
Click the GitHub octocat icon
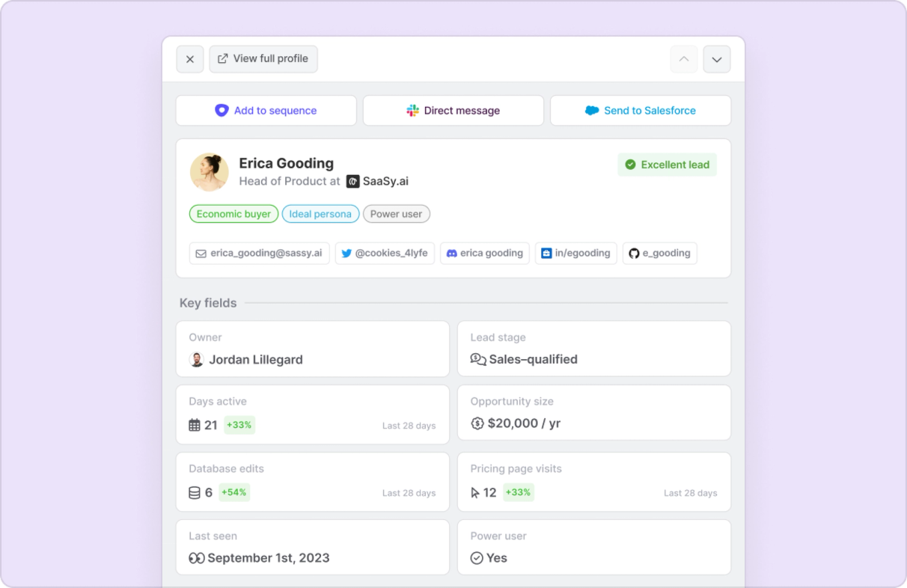pos(634,254)
